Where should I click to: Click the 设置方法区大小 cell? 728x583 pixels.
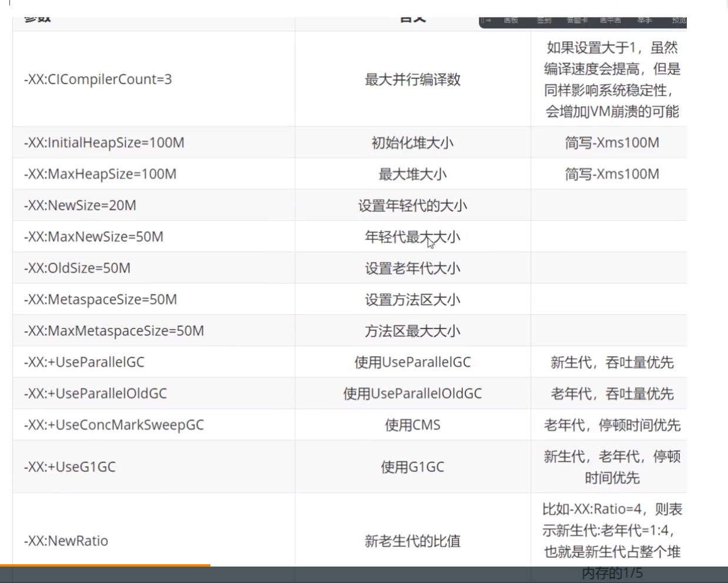click(412, 299)
